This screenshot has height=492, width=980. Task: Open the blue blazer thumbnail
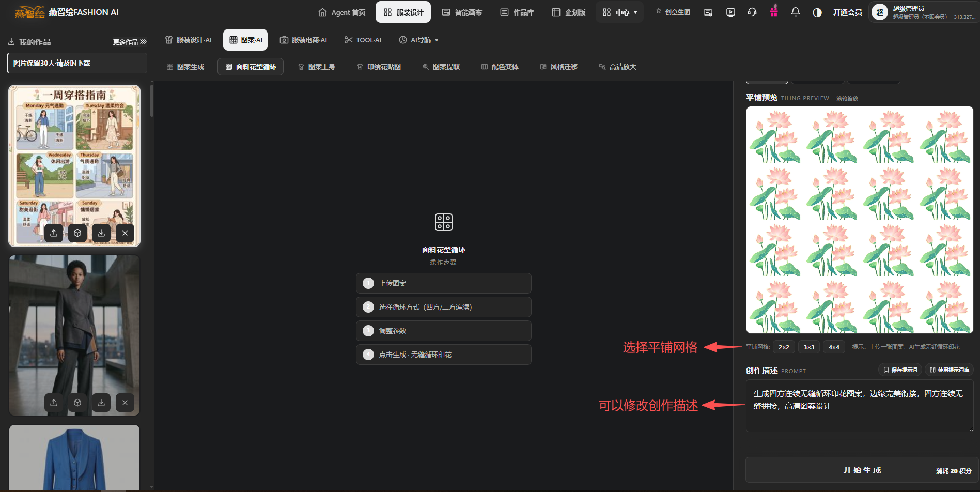click(74, 457)
